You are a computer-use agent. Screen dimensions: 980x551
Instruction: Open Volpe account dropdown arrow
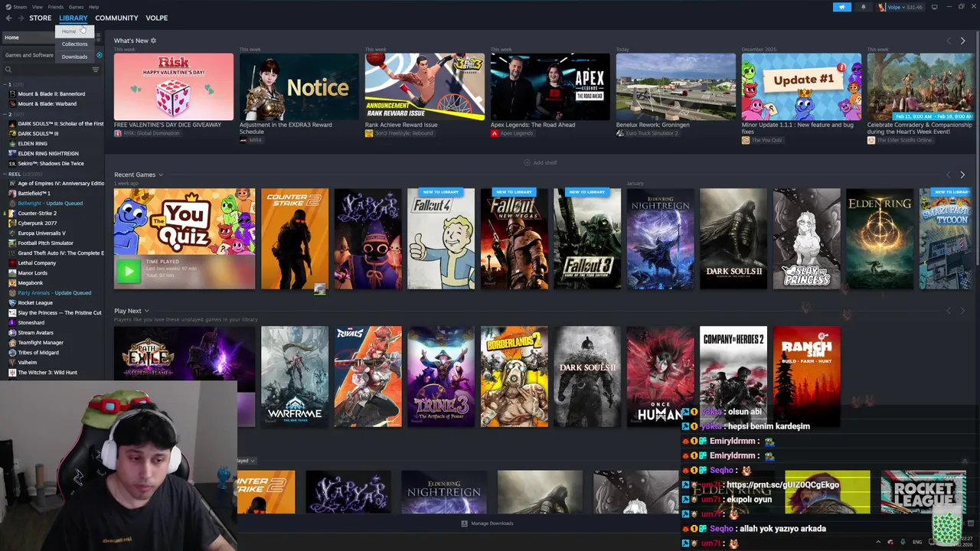click(x=905, y=7)
